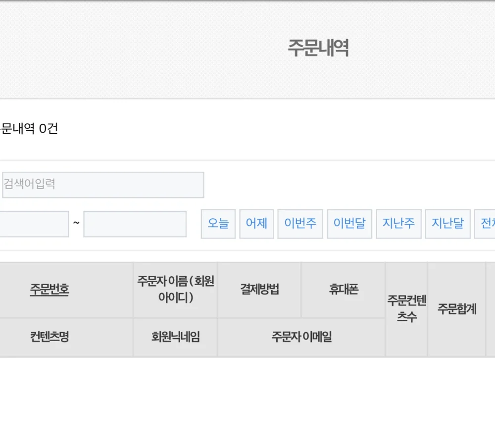Click the 검색어입력 search field
The image size is (495, 448).
(x=103, y=185)
